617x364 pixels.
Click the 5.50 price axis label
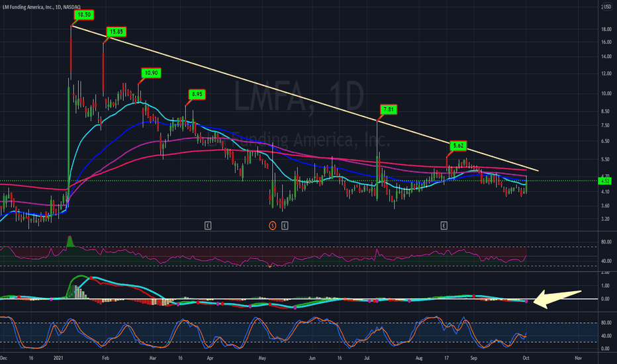click(x=606, y=159)
